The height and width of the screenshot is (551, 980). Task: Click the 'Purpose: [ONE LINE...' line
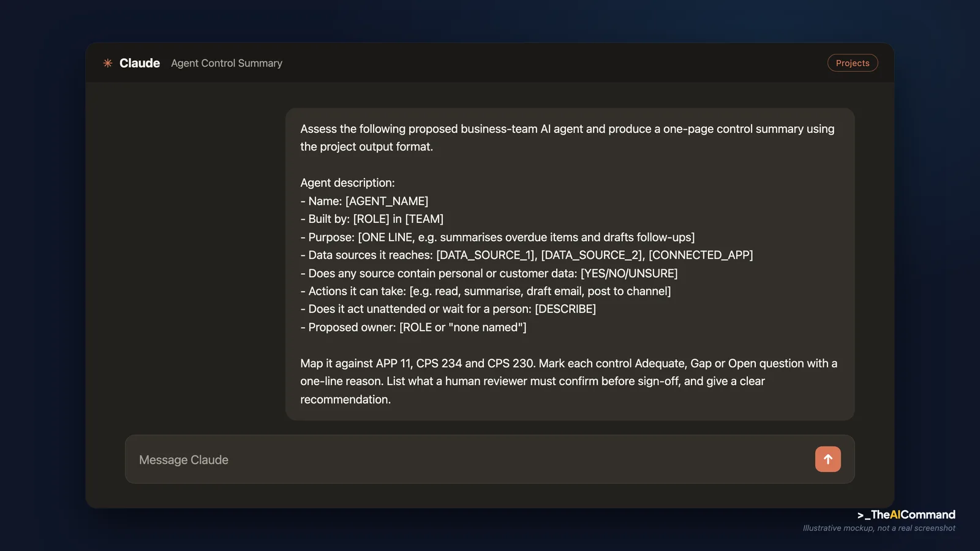coord(497,237)
